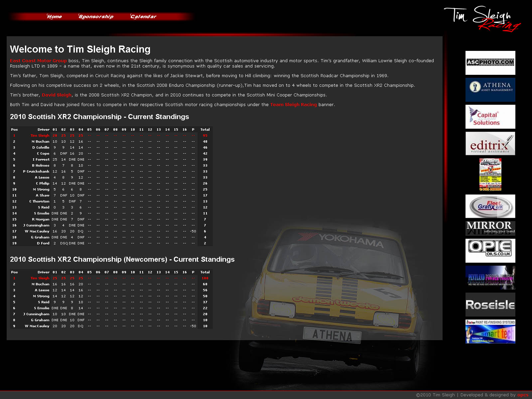
Task: Click the David Sleigh link
Action: (57, 95)
